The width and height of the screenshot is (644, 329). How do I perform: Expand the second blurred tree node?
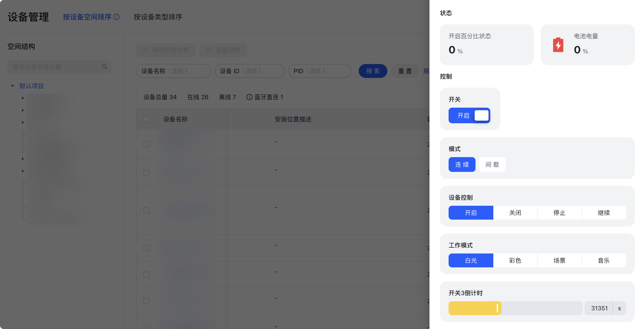coord(23,110)
